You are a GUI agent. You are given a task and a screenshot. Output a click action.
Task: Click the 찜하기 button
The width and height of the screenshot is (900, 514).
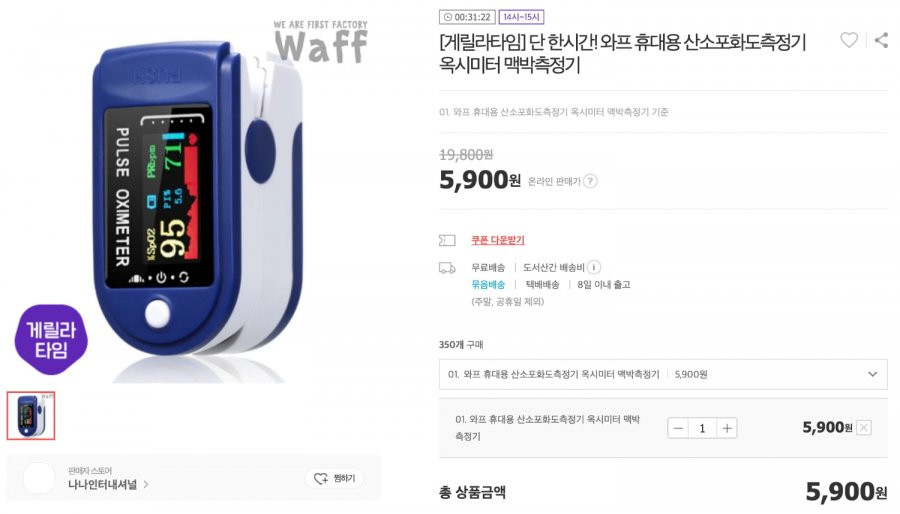(335, 478)
